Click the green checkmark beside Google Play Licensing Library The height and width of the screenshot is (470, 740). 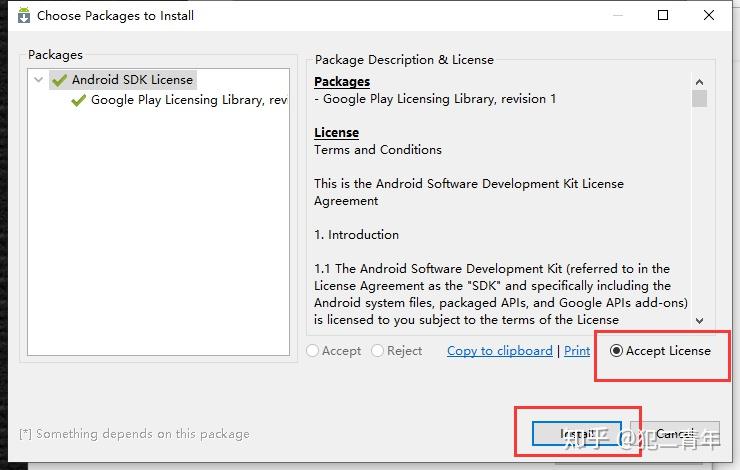[x=79, y=100]
